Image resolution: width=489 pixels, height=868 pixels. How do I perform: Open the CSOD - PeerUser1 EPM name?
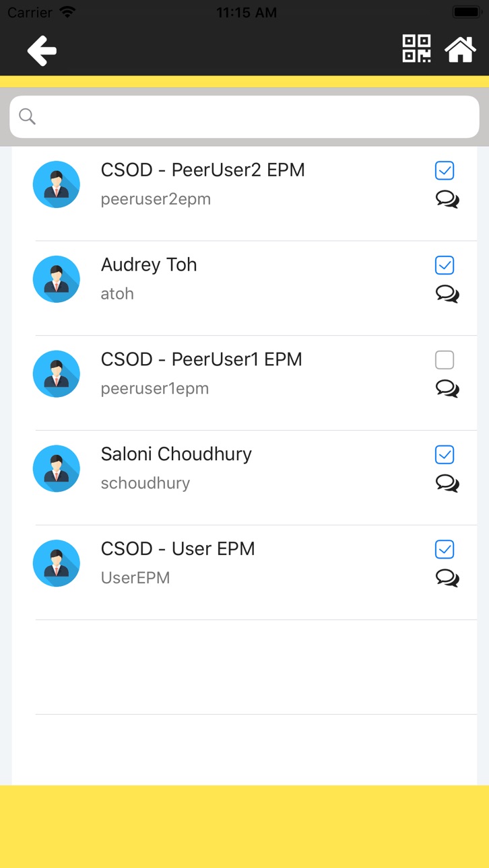click(x=201, y=359)
